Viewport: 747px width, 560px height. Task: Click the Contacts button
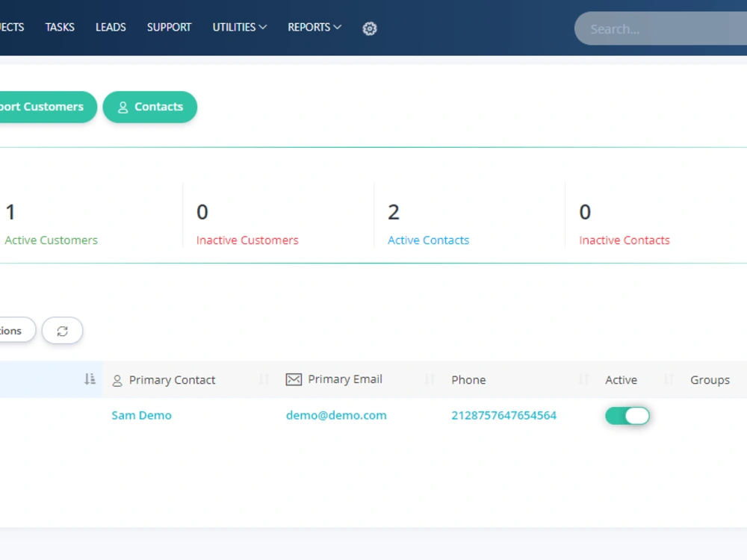[149, 107]
